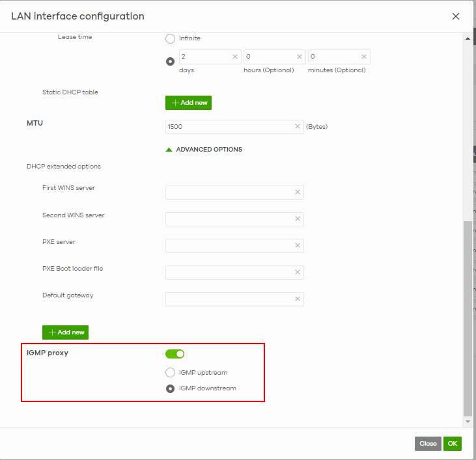Add new DHCP extended option

(x=65, y=332)
